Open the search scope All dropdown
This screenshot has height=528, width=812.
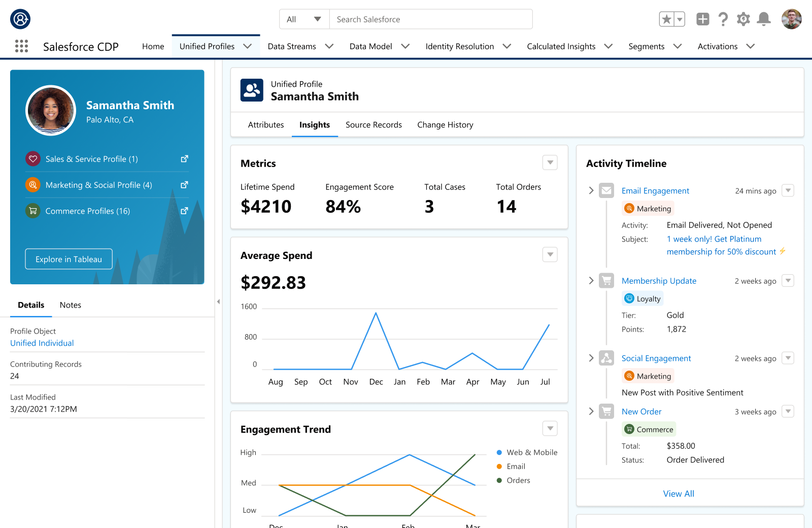pos(304,19)
